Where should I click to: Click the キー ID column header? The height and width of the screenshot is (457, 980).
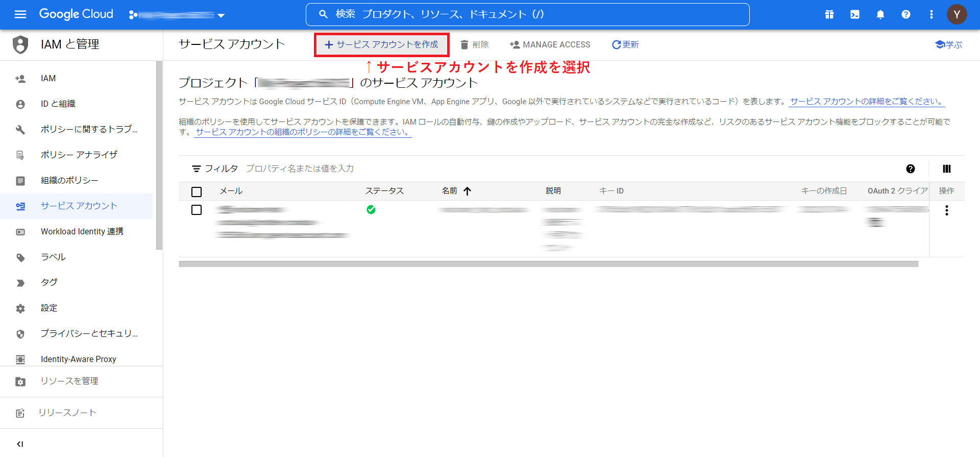pyautogui.click(x=611, y=191)
